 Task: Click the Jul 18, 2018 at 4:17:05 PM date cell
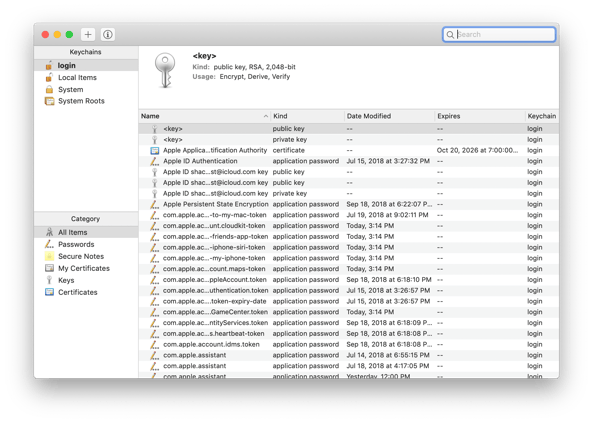[x=388, y=366]
